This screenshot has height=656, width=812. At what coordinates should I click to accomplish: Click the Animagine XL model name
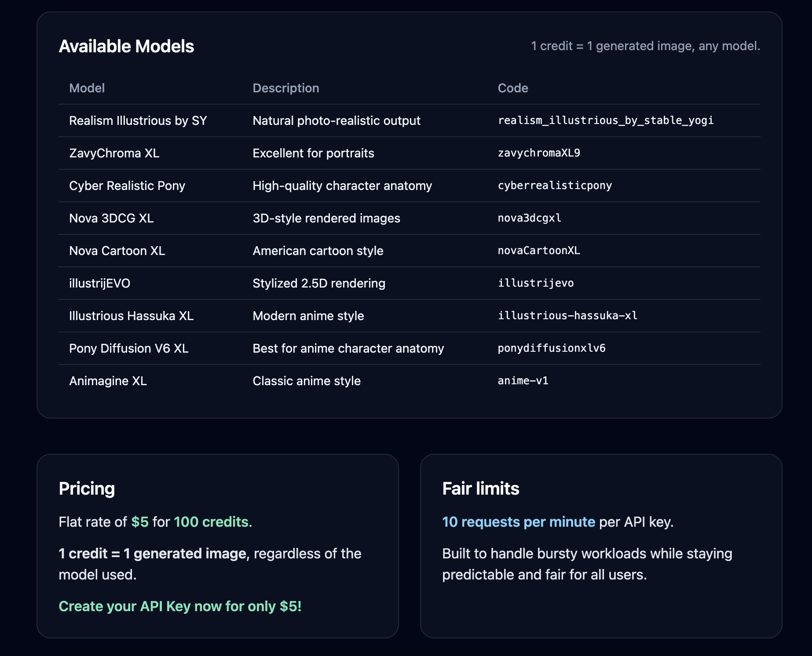tap(108, 381)
